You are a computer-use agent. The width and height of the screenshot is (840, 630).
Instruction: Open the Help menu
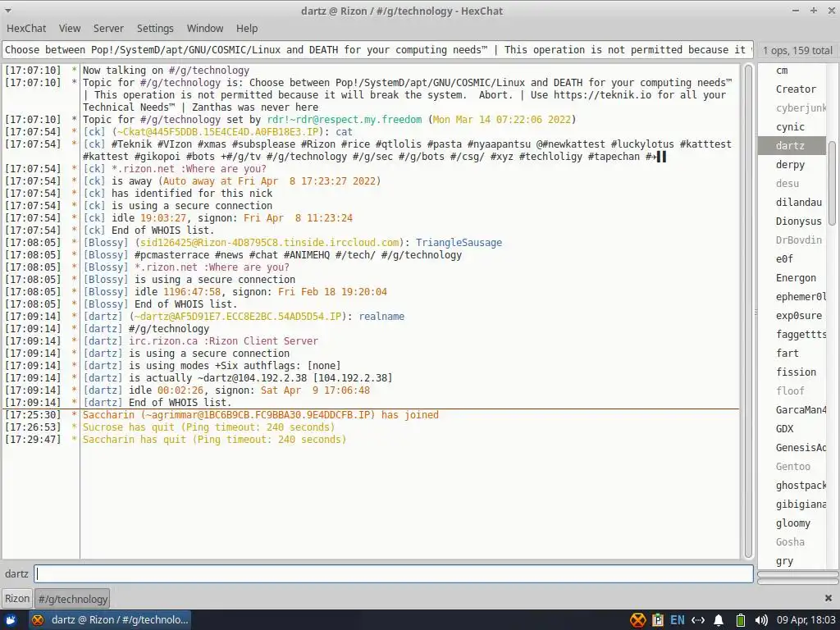[247, 29]
